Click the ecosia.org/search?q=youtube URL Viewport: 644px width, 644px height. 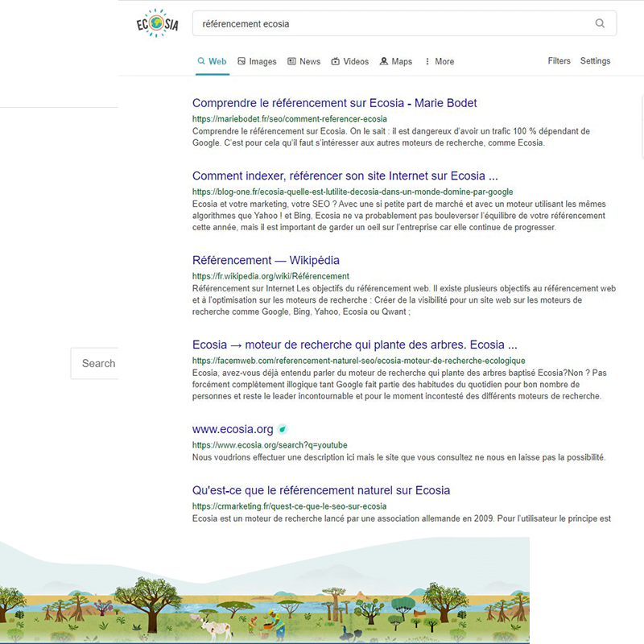point(270,445)
